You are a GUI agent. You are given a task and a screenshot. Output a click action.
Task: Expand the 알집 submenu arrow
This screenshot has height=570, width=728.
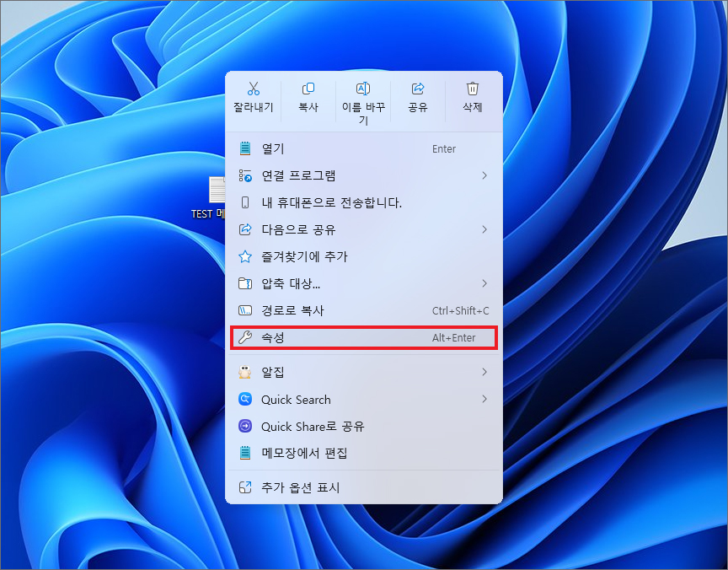[x=484, y=372]
